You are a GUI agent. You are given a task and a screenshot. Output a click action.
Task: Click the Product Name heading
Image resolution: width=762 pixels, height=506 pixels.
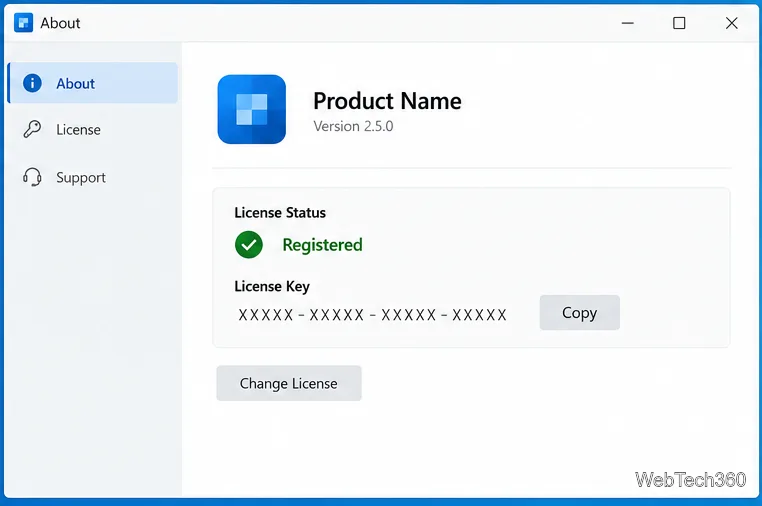(x=387, y=101)
